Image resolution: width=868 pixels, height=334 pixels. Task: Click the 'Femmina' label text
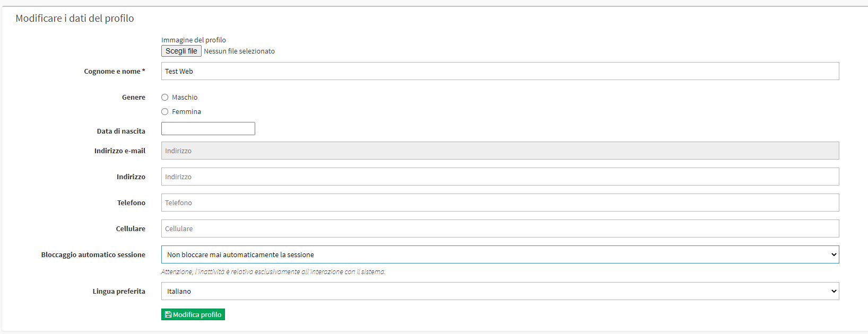(186, 112)
